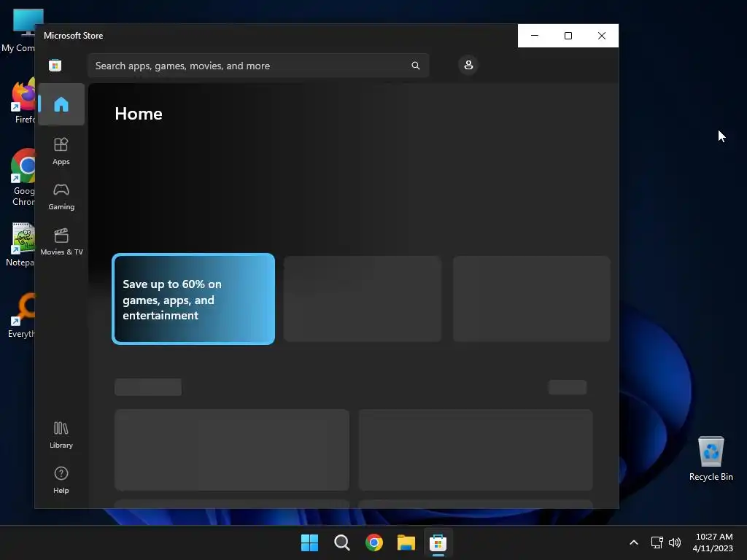Minimize the Microsoft Store window
The height and width of the screenshot is (560, 747).
click(535, 36)
